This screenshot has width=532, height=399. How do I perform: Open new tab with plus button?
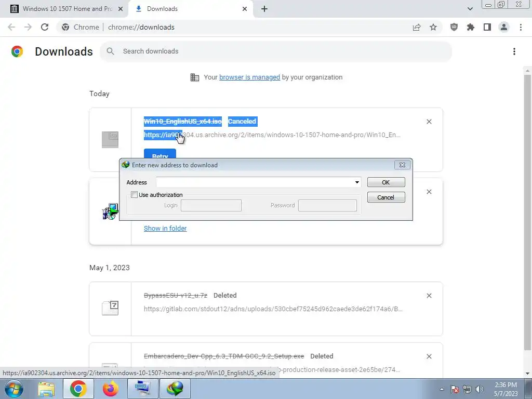click(264, 9)
